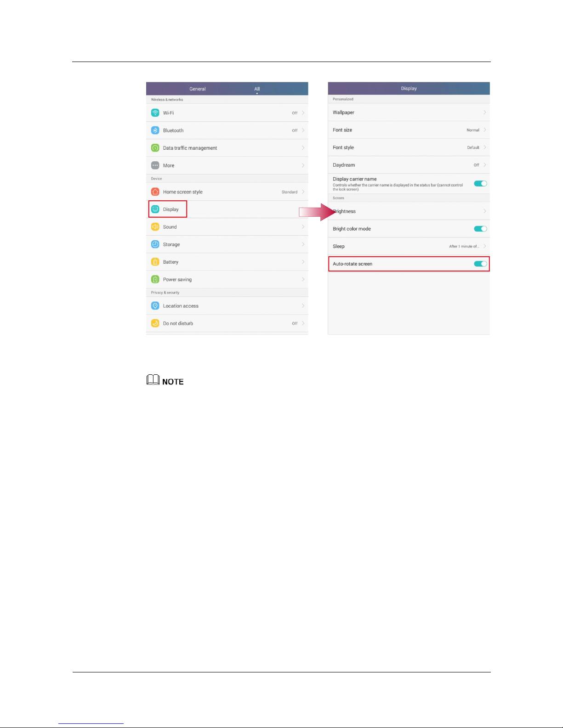
Task: Open Power saving settings
Action: tap(227, 279)
